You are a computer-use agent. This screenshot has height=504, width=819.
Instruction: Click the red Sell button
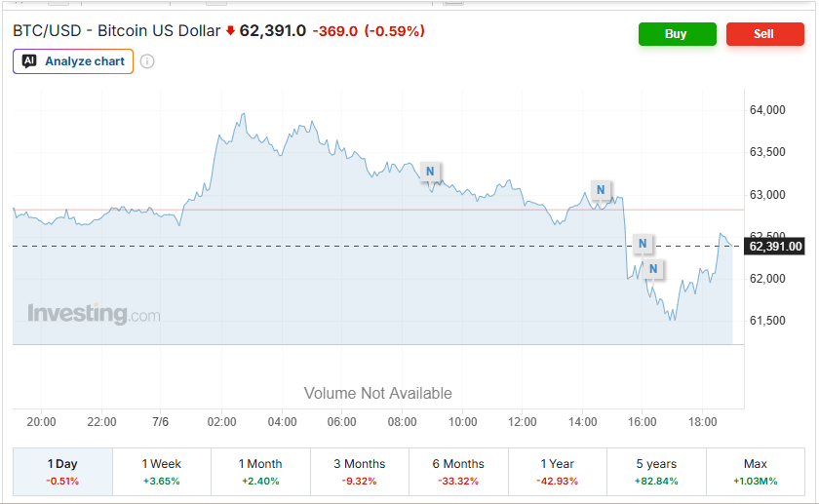pyautogui.click(x=765, y=34)
